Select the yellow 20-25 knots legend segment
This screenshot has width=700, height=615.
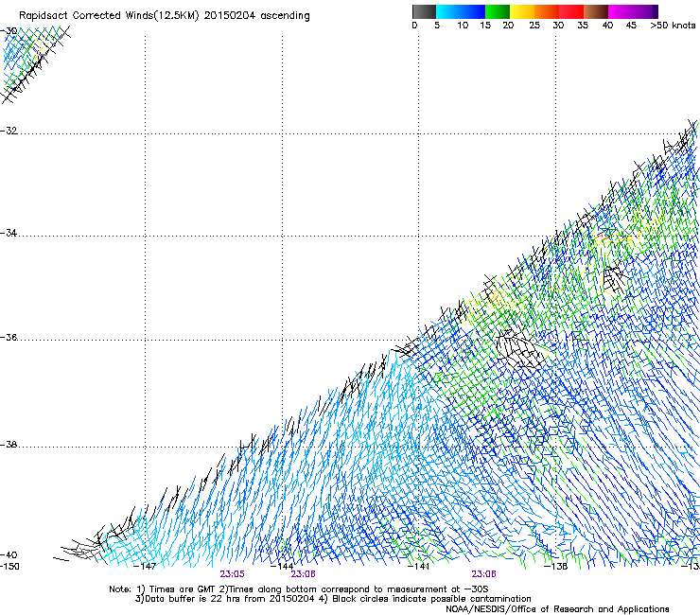(x=522, y=11)
